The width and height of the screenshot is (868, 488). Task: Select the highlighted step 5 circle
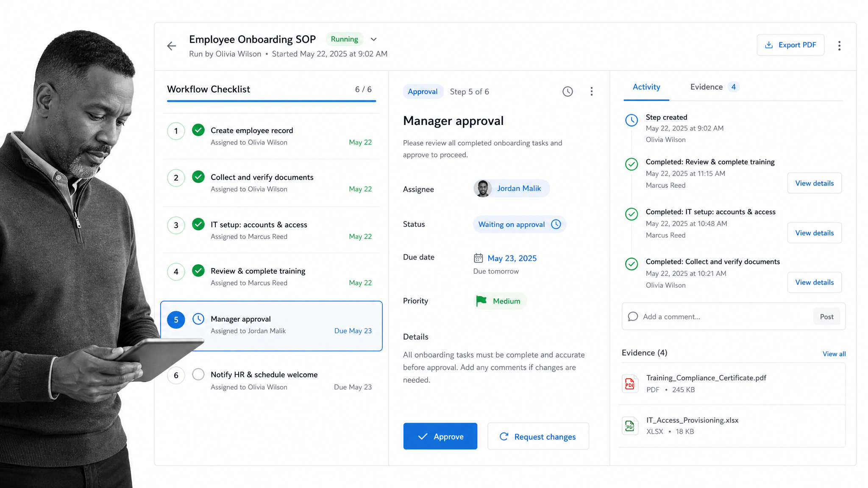176,320
